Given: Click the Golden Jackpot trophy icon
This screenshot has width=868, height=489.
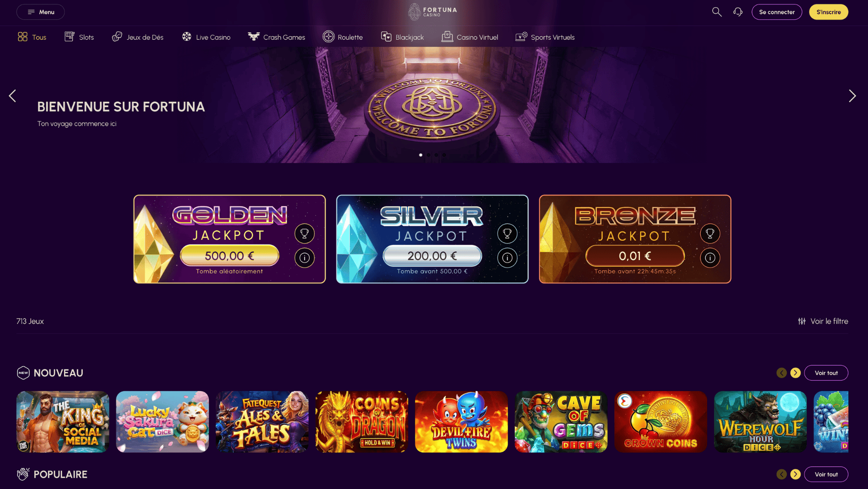Looking at the screenshot, I should click(x=304, y=234).
